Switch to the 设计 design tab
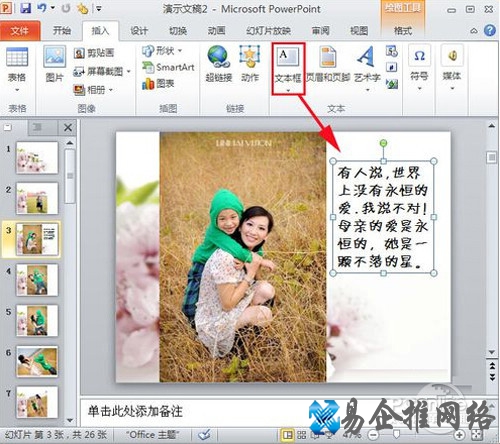Image resolution: width=500 pixels, height=444 pixels. click(x=139, y=31)
